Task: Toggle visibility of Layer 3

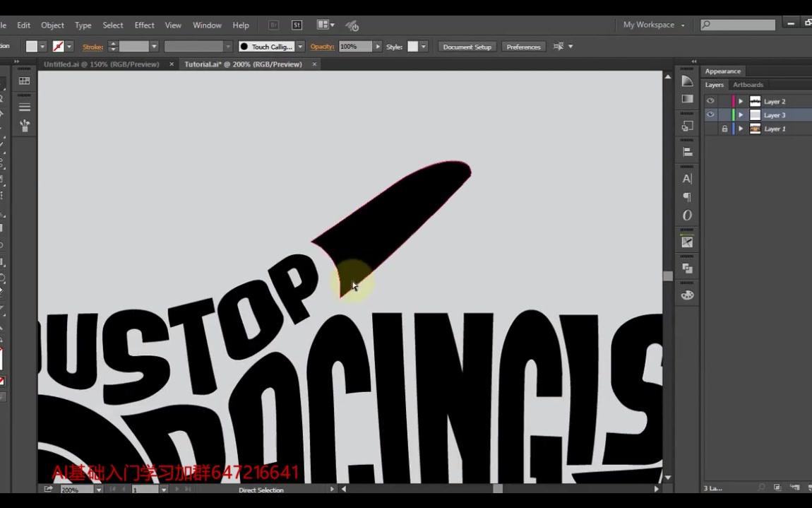Action: tap(710, 114)
